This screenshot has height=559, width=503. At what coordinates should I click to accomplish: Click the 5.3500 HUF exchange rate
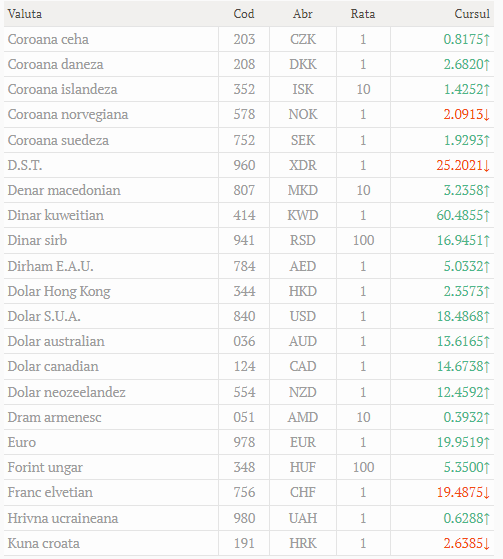pos(467,467)
